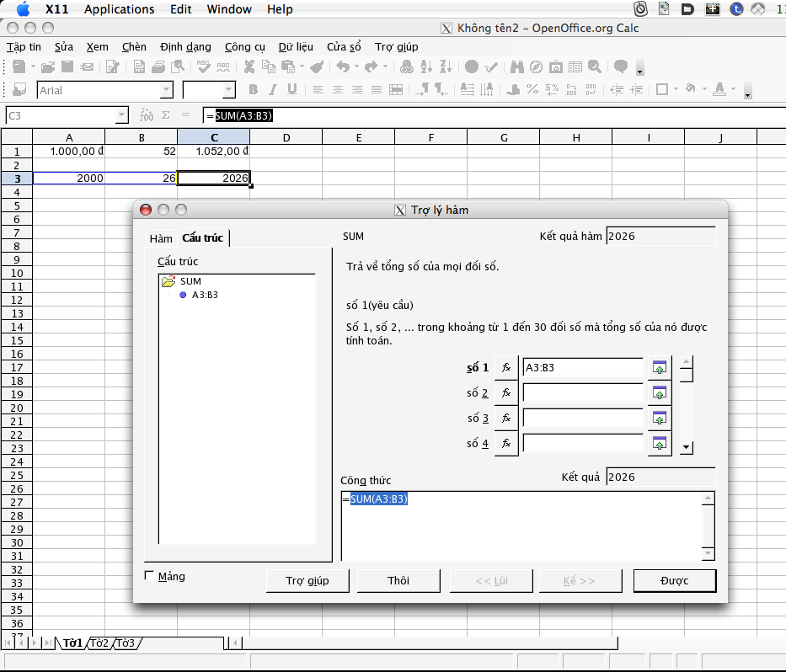Click the fx button beside số 4
This screenshot has width=786, height=672.
tap(506, 444)
